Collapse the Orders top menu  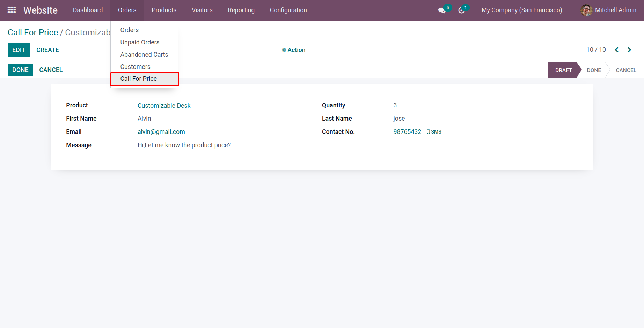point(127,10)
